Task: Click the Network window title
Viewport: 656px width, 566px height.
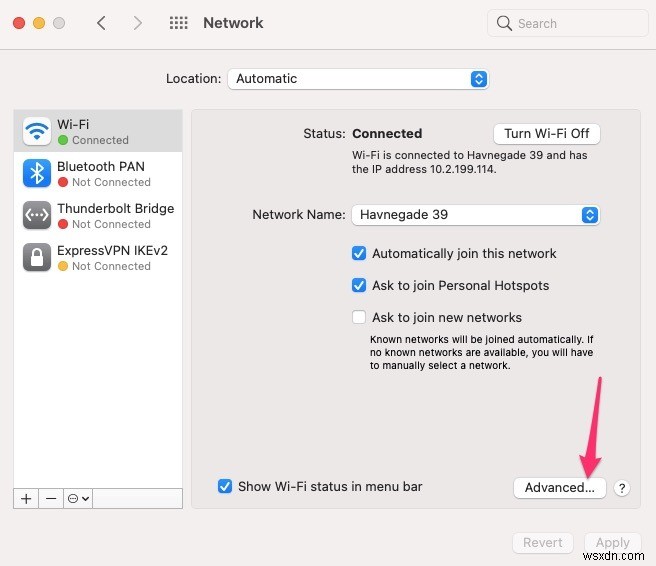Action: pos(233,23)
